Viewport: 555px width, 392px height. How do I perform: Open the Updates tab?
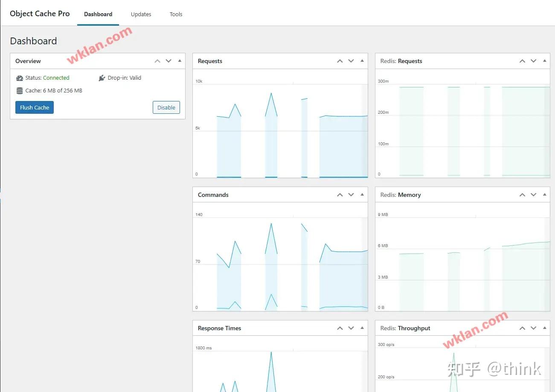(141, 14)
